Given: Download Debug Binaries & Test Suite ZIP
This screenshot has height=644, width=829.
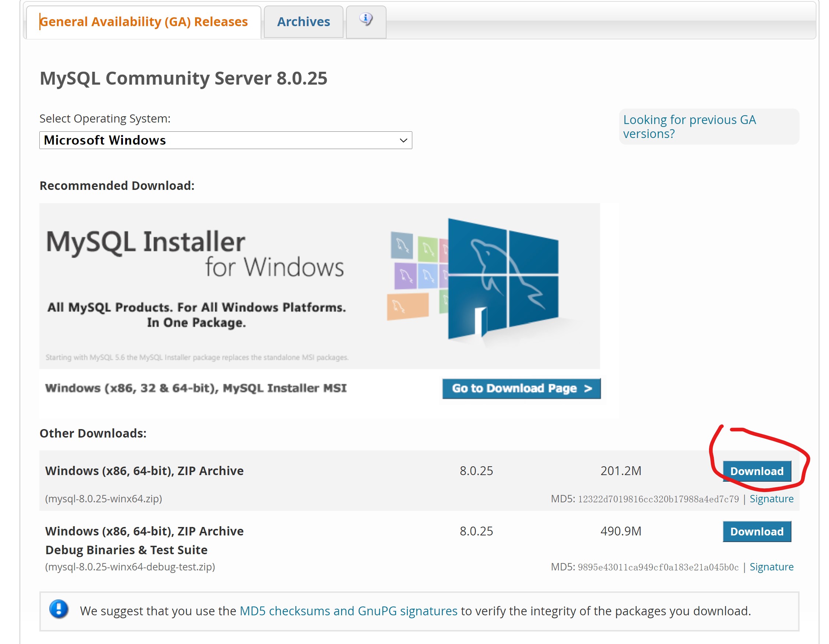Looking at the screenshot, I should click(x=756, y=532).
